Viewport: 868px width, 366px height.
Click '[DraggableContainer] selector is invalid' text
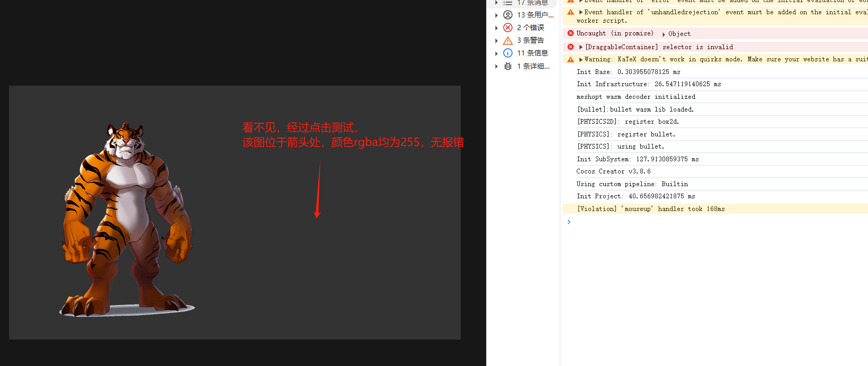click(x=659, y=47)
